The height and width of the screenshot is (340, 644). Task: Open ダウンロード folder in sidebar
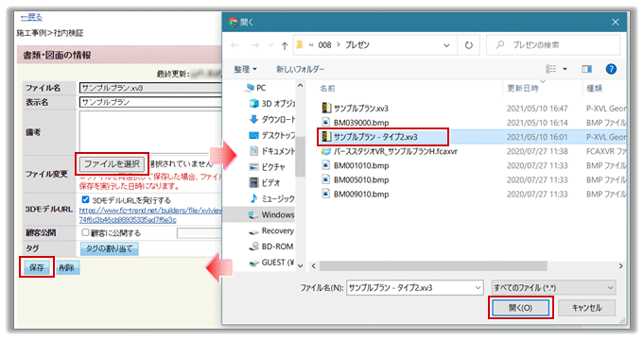(x=272, y=119)
